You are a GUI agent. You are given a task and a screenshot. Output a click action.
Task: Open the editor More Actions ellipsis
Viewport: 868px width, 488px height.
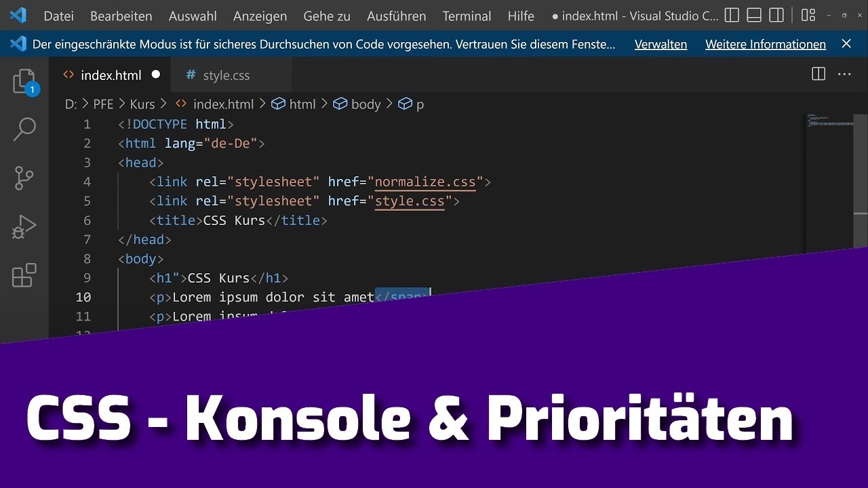click(x=844, y=75)
